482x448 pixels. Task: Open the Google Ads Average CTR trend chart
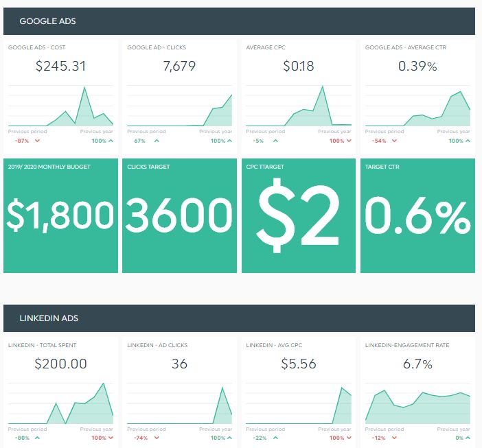417,106
